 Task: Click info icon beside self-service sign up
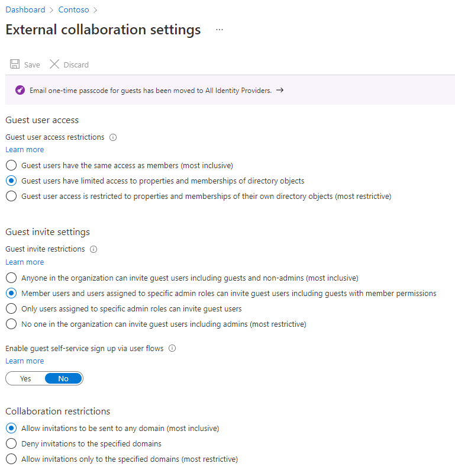172,349
